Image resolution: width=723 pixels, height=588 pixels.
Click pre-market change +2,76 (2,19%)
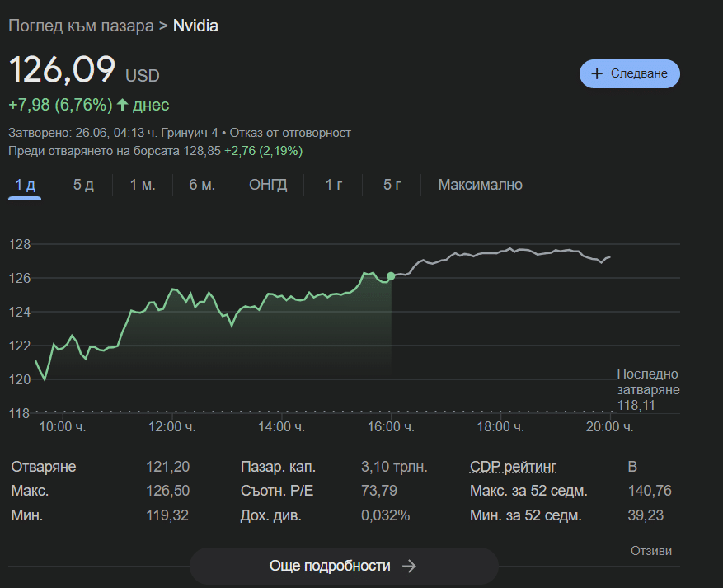click(x=263, y=151)
